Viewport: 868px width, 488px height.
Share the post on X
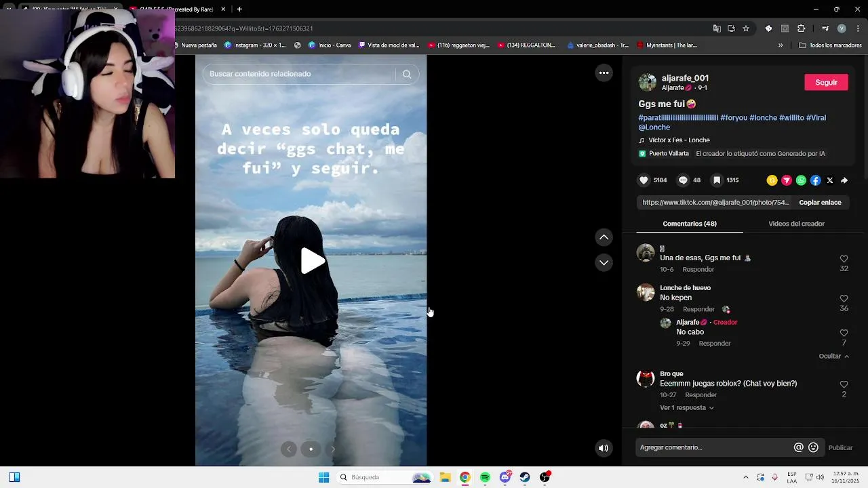[x=830, y=180]
